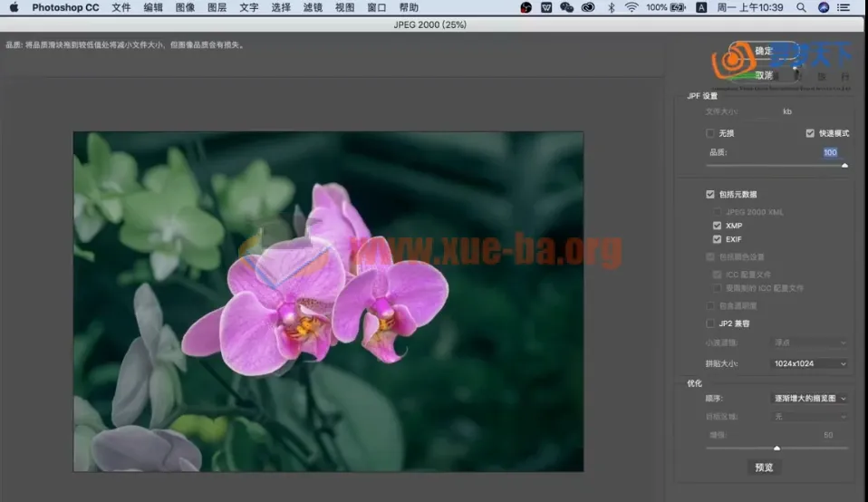Open the 图层 menu
Image resolution: width=868 pixels, height=502 pixels.
coord(217,7)
